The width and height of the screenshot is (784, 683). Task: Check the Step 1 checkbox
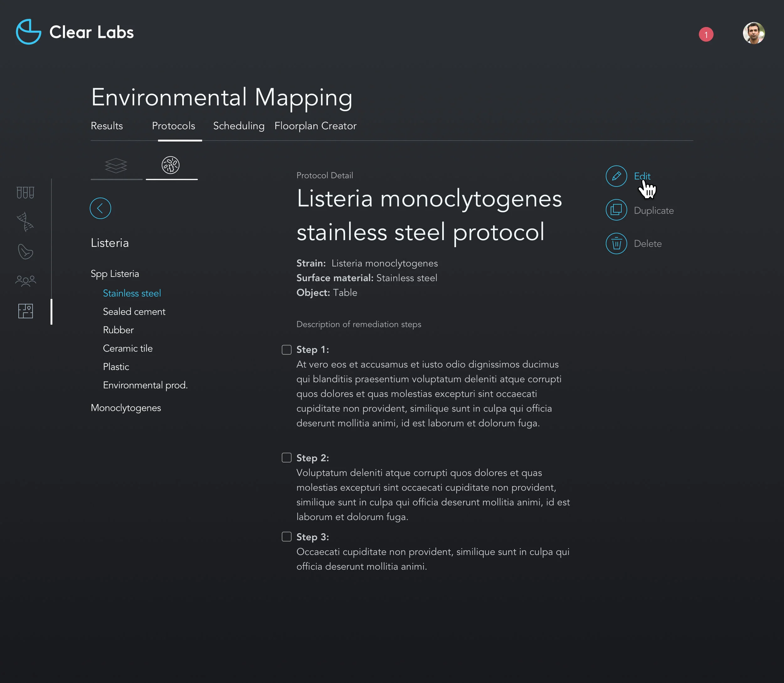287,350
